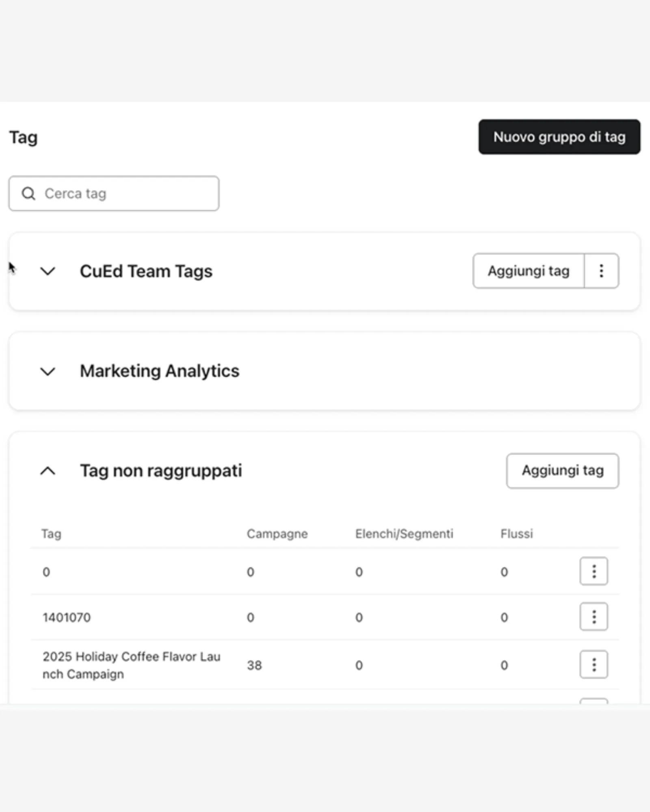Expand the CuEd Team Tags group

point(48,271)
